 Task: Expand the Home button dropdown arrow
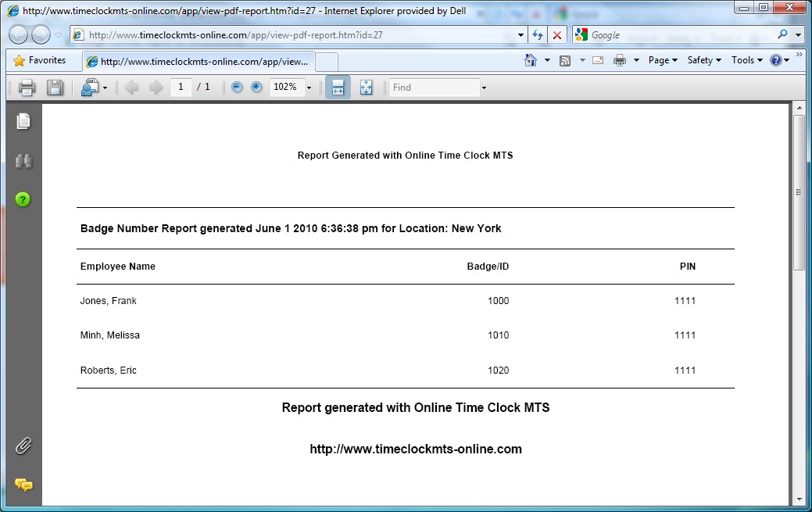coord(547,61)
